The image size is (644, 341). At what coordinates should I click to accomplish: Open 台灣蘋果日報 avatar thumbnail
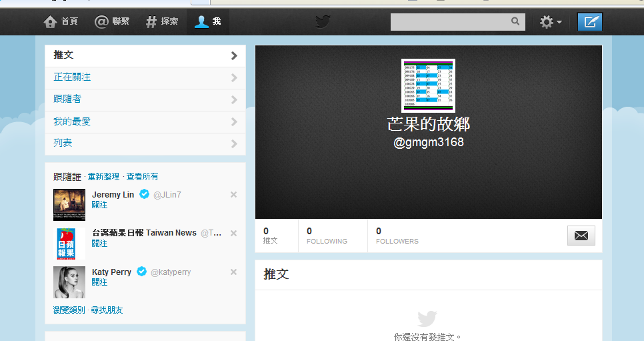69,244
